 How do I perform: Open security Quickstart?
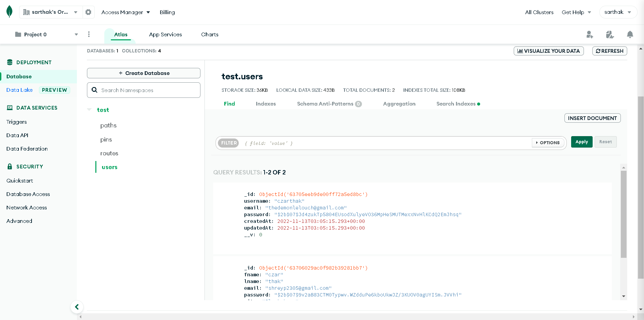click(x=19, y=181)
